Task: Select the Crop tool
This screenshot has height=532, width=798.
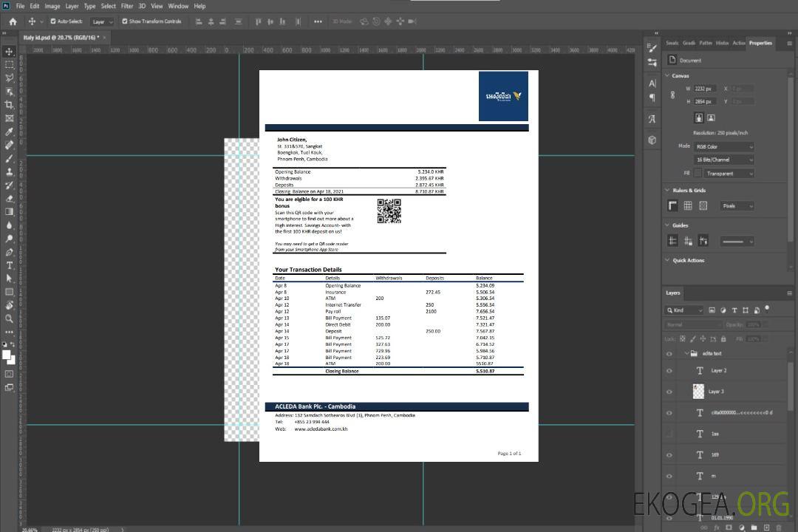Action: point(9,105)
